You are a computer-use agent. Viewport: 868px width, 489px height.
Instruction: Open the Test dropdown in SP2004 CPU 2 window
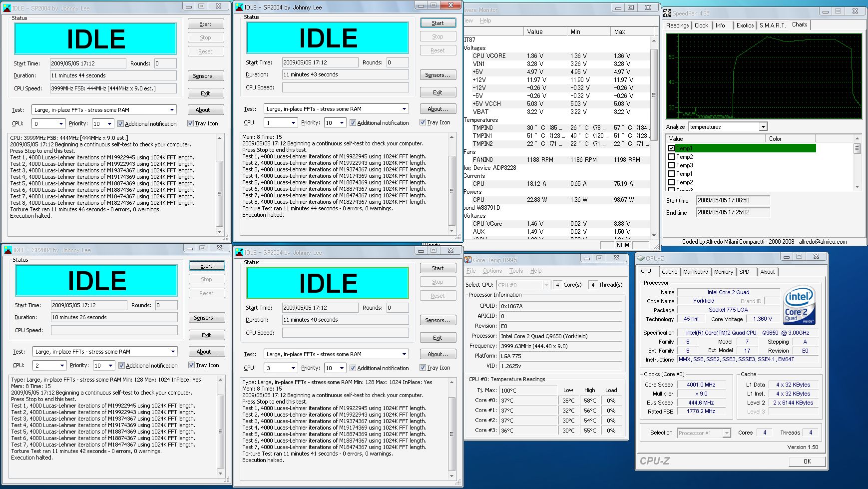click(173, 352)
